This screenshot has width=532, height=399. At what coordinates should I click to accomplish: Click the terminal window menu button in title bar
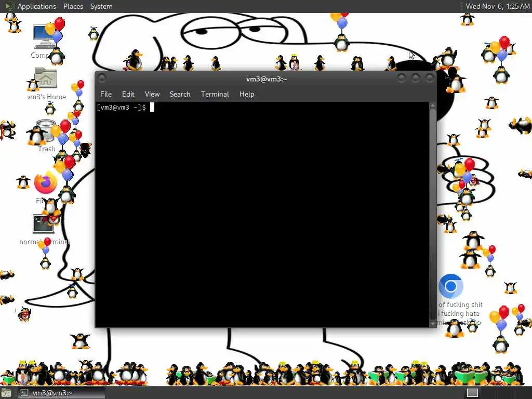tap(101, 78)
